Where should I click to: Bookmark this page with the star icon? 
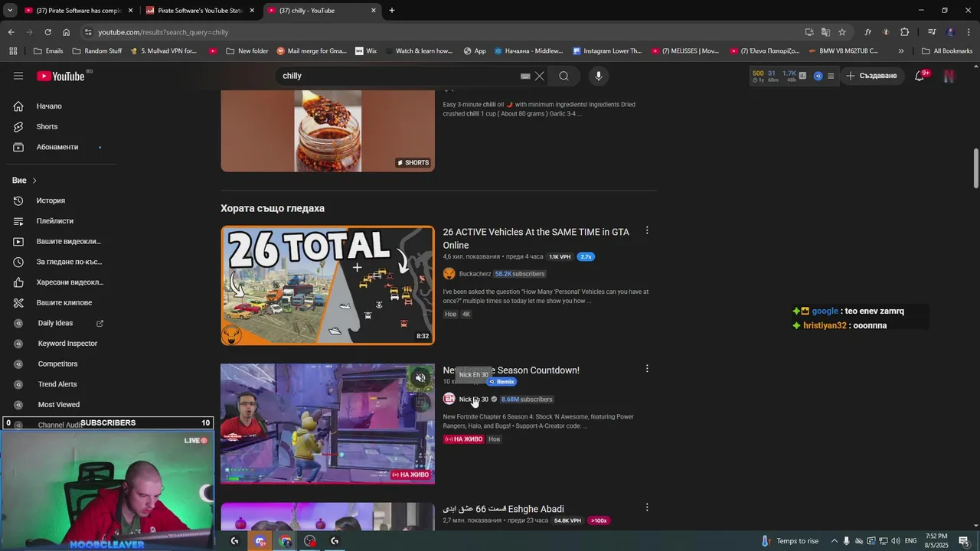click(x=842, y=32)
